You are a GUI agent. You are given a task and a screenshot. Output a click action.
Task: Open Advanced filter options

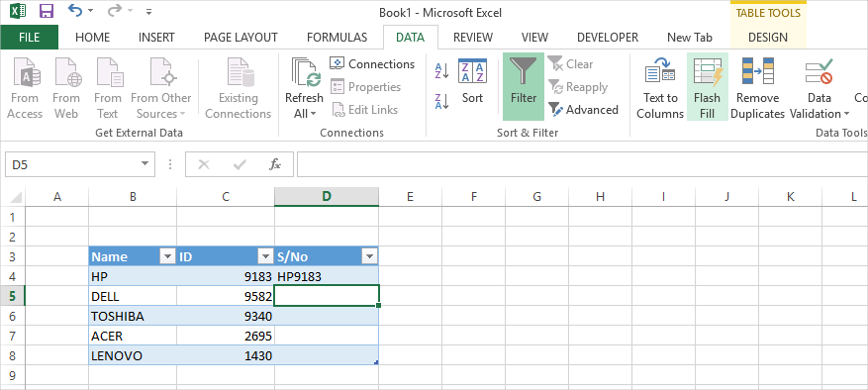583,110
